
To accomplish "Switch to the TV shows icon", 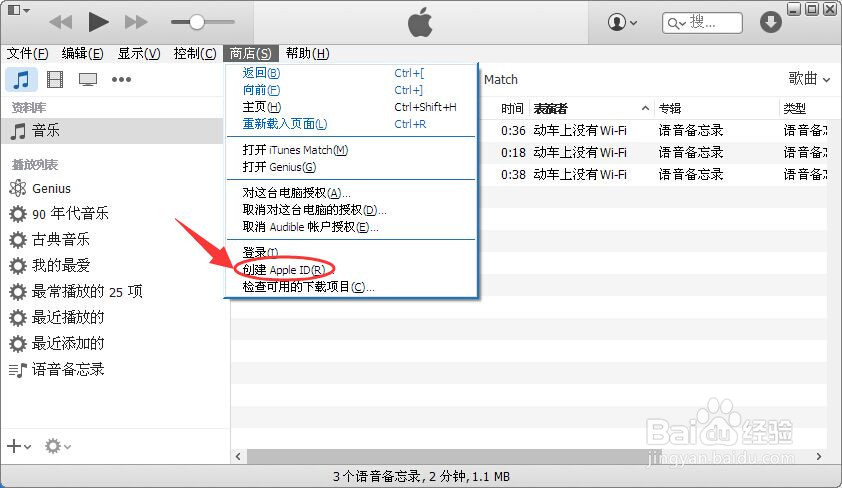I will 88,79.
